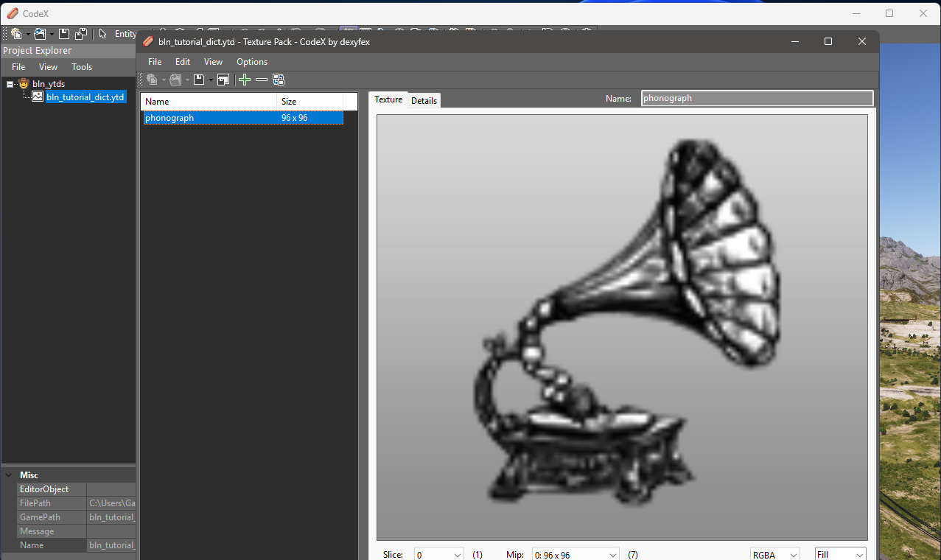The image size is (941, 560).
Task: Click the floppy disk save icon in Texture Pack toolbar
Action: point(198,80)
